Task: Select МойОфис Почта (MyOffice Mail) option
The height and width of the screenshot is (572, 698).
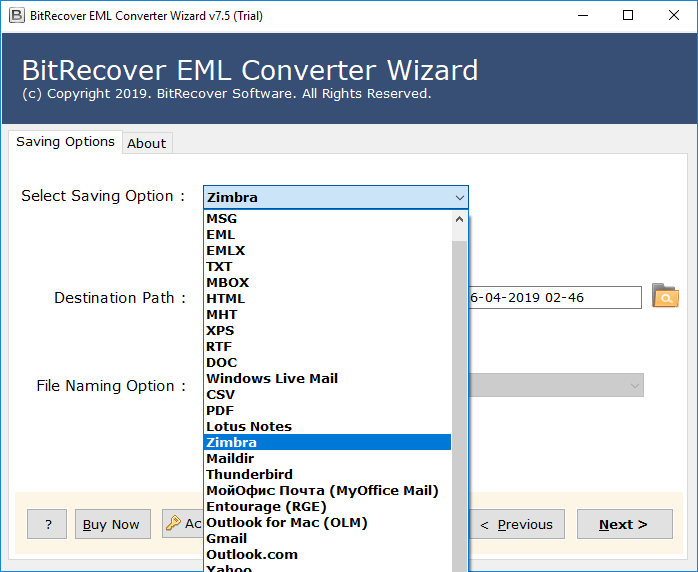Action: coord(328,491)
